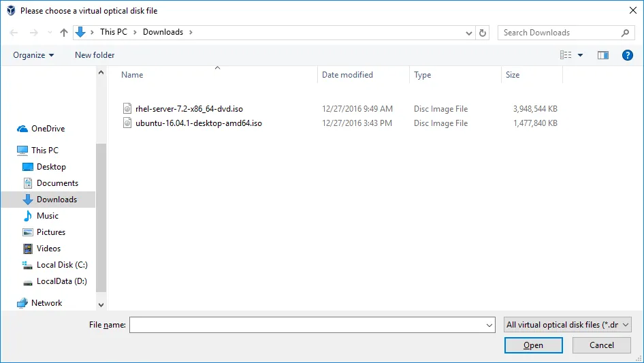Click the Forward navigation arrow

[x=33, y=33]
